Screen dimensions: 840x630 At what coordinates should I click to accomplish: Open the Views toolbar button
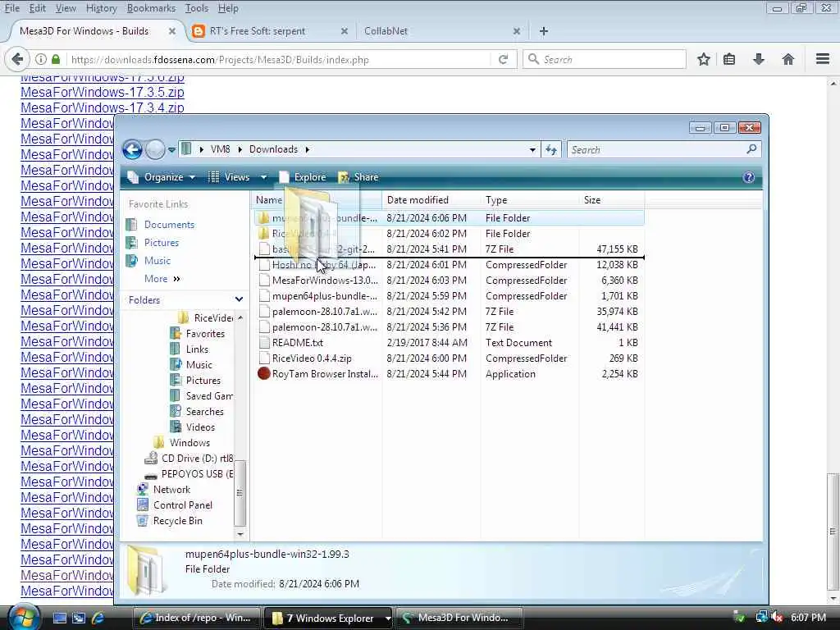229,177
